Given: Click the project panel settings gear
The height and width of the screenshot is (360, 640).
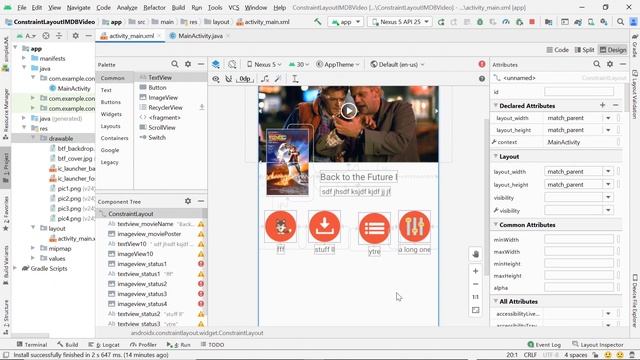Looking at the screenshot, I should pyautogui.click(x=76, y=36).
